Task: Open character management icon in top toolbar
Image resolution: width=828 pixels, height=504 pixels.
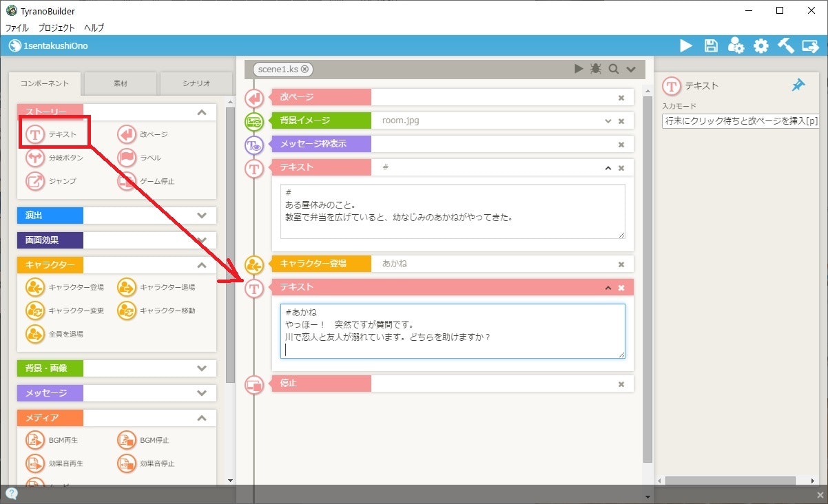Action: 736,46
